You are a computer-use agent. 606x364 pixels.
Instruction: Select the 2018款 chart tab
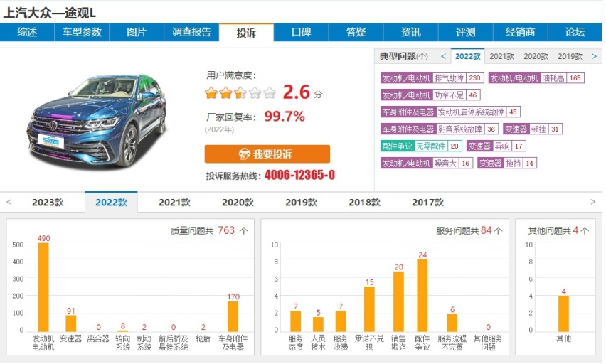364,203
